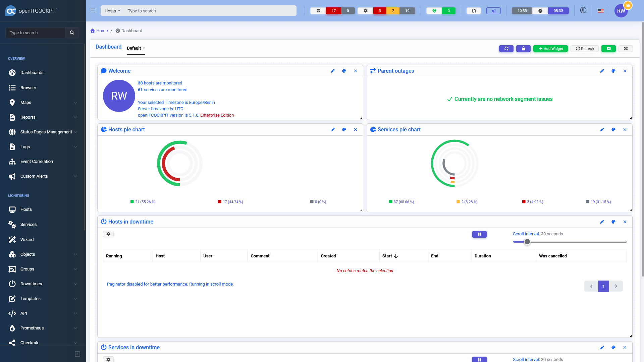Image resolution: width=644 pixels, height=362 pixels.
Task: Edit the Services pie chart widget title
Action: (x=602, y=130)
